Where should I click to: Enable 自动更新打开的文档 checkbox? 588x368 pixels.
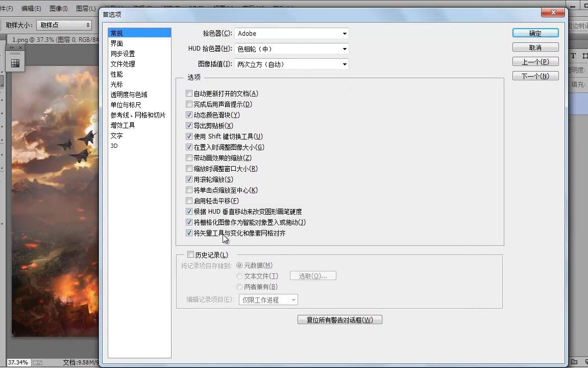(189, 93)
